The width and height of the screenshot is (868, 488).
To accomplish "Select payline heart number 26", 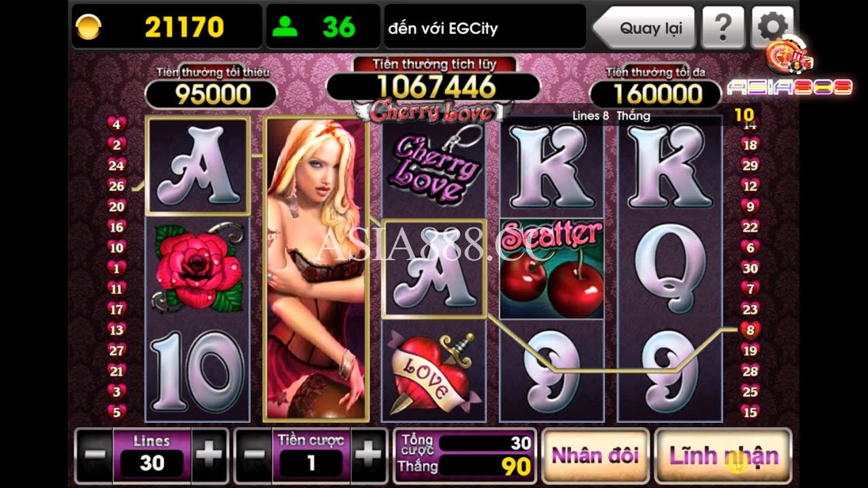I will (x=117, y=186).
